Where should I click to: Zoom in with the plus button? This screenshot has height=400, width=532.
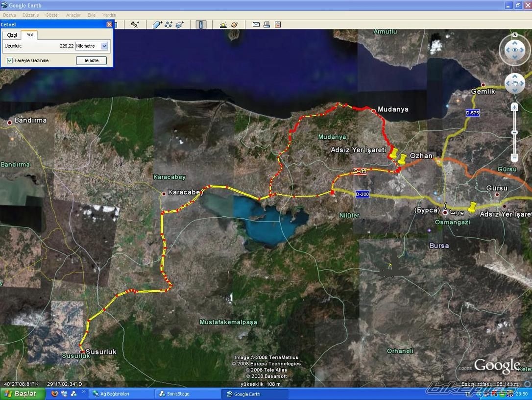[x=514, y=107]
